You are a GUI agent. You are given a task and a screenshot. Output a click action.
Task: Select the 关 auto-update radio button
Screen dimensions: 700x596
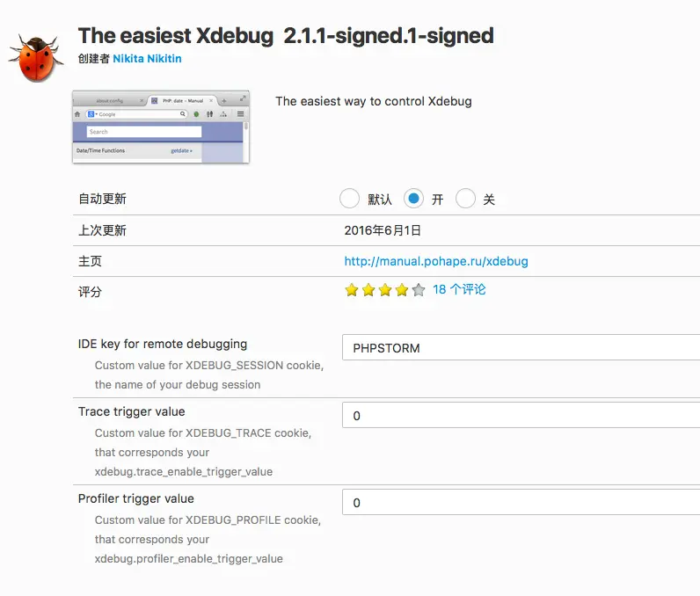pos(466,199)
